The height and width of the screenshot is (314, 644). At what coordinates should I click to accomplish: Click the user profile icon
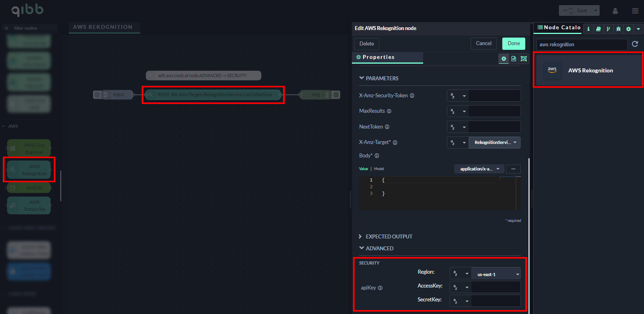(615, 11)
